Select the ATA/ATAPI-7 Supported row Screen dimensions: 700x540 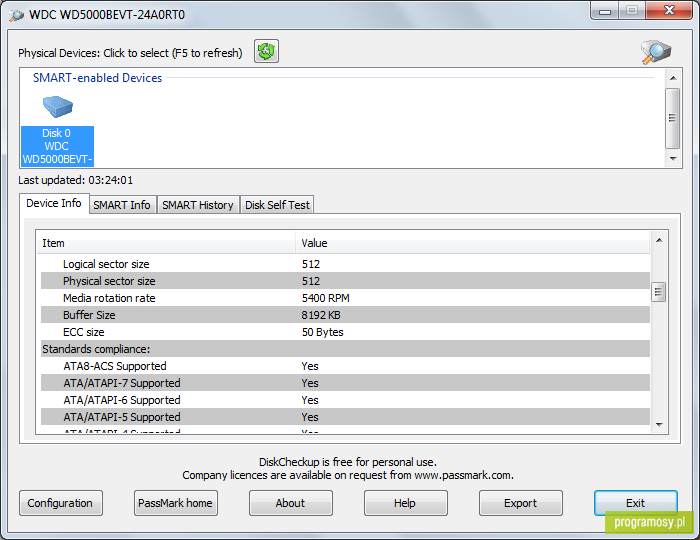[x=345, y=383]
